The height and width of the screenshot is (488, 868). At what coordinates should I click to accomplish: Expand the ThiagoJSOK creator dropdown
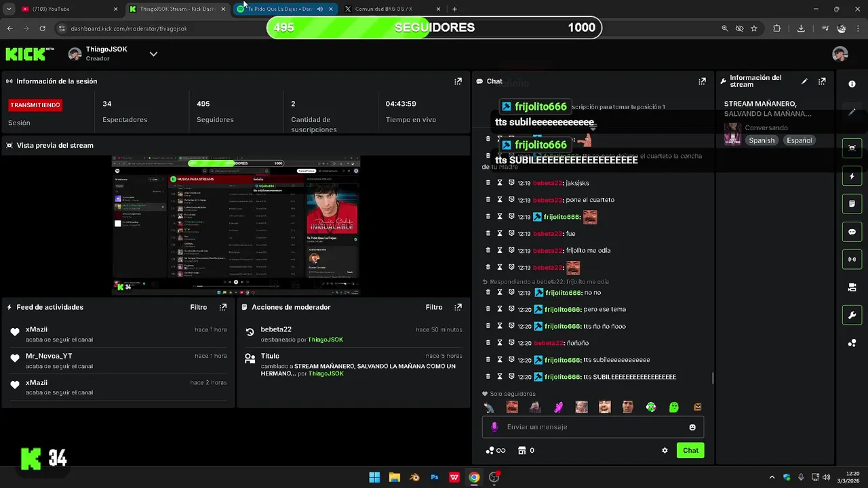(x=153, y=54)
